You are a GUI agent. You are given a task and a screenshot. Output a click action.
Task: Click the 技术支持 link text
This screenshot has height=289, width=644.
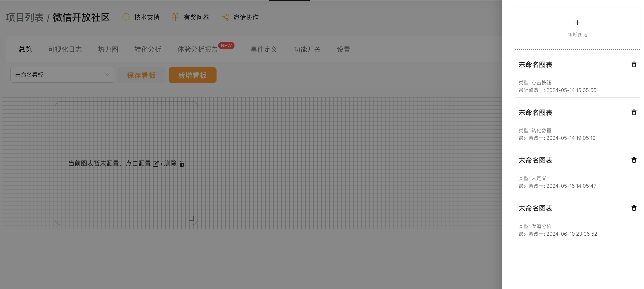pyautogui.click(x=147, y=17)
